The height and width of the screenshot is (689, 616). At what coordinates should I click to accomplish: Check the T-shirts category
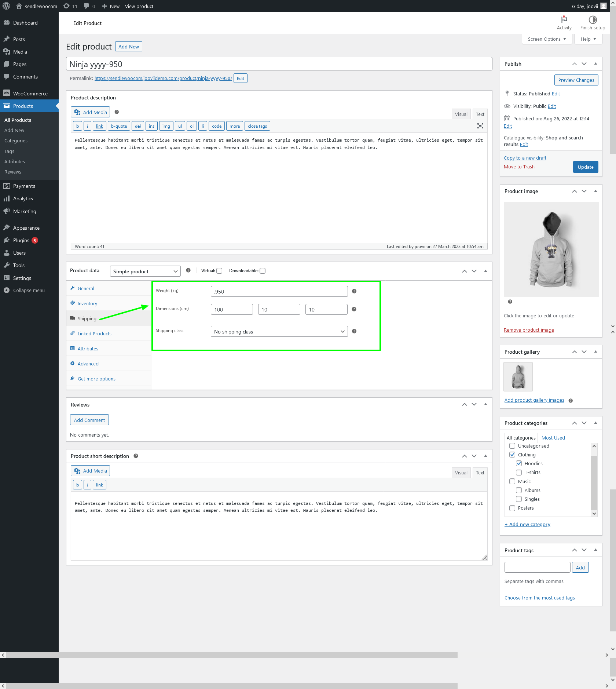pos(519,473)
